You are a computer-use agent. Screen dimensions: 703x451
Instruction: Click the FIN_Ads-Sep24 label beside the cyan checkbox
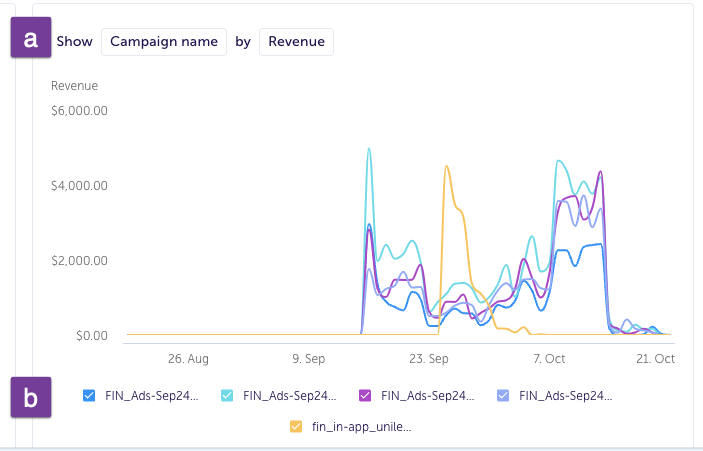coord(290,395)
